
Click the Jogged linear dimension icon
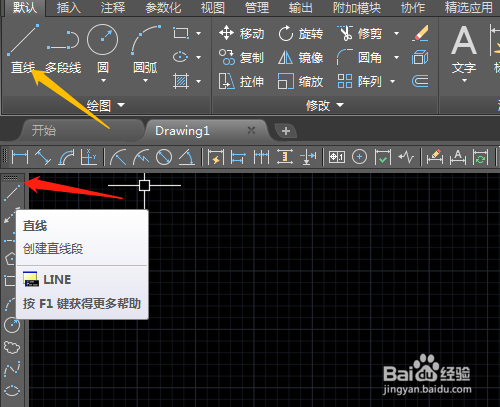click(406, 157)
